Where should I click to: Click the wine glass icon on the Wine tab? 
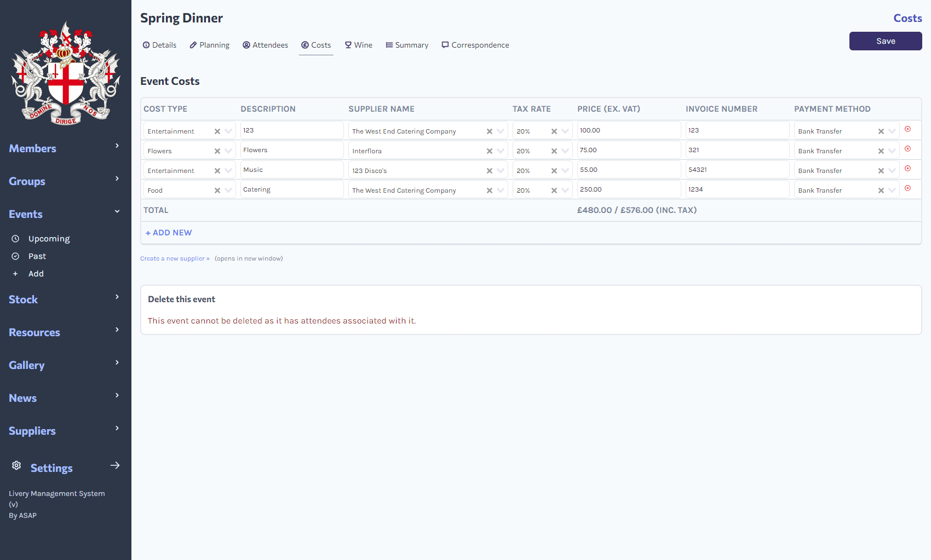(x=348, y=44)
